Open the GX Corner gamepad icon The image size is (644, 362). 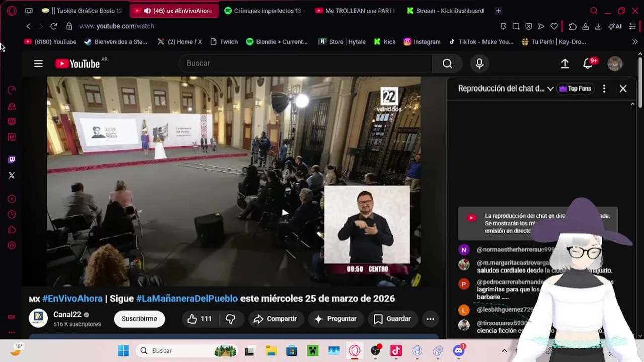pyautogui.click(x=29, y=11)
